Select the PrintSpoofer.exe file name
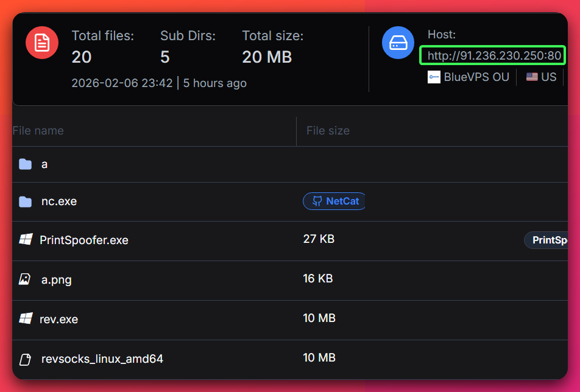The image size is (580, 392). (x=84, y=240)
